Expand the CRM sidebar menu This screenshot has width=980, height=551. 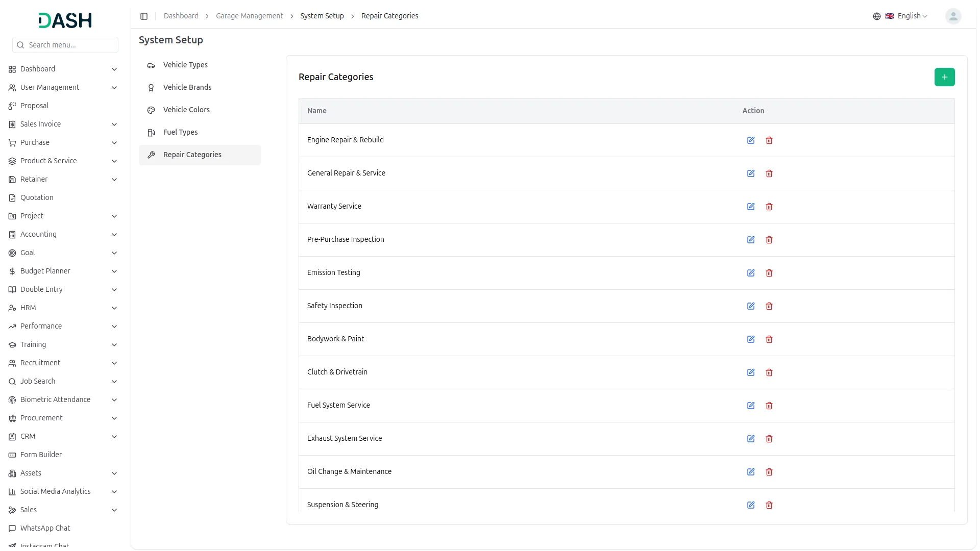(x=63, y=436)
